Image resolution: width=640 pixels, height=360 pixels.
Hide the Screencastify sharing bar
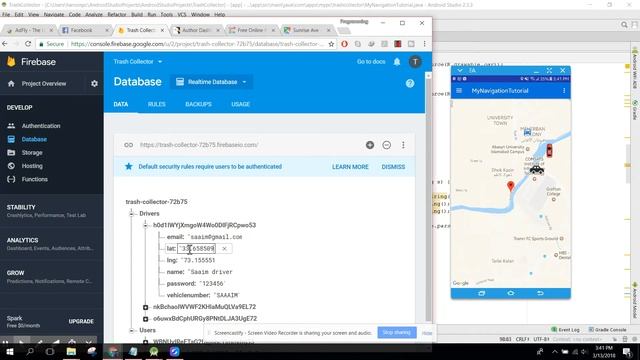click(427, 333)
